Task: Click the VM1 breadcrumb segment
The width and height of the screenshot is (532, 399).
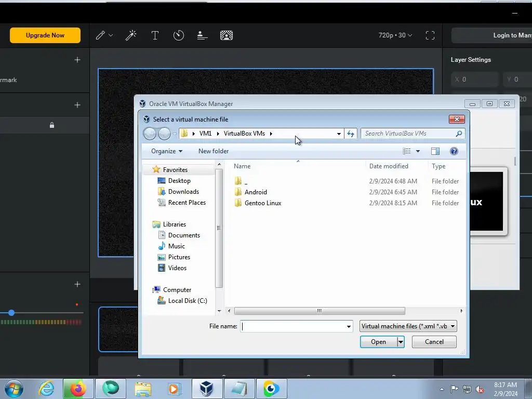Action: click(205, 134)
